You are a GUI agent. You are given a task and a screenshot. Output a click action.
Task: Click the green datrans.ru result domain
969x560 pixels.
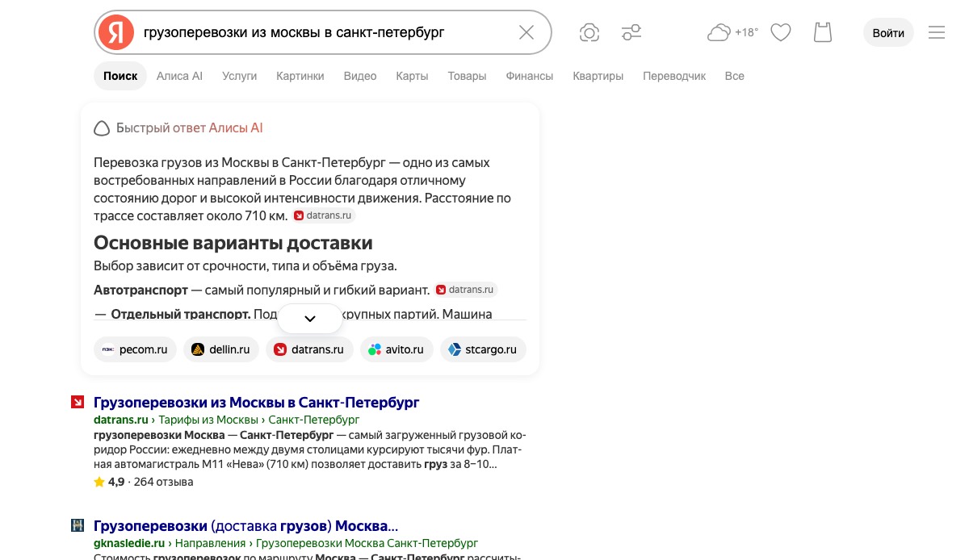pos(121,420)
